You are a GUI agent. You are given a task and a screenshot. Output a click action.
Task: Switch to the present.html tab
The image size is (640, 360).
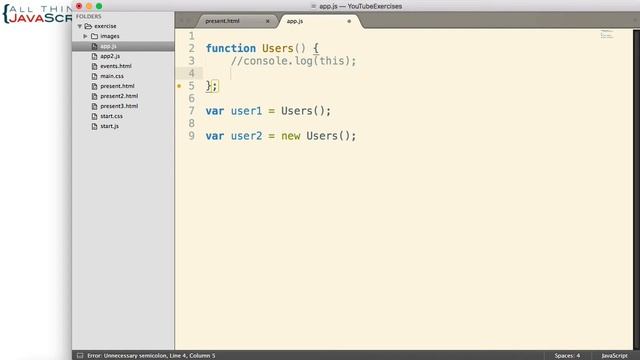coord(222,21)
